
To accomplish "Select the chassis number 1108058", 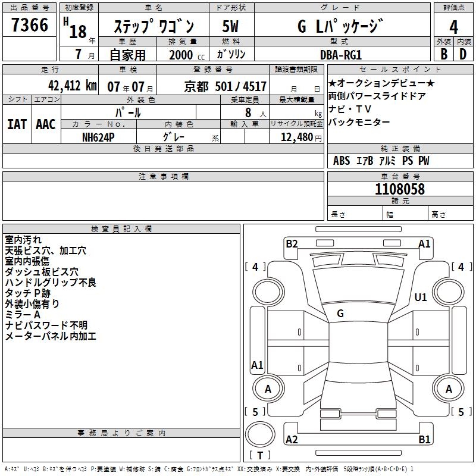I will click(400, 189).
